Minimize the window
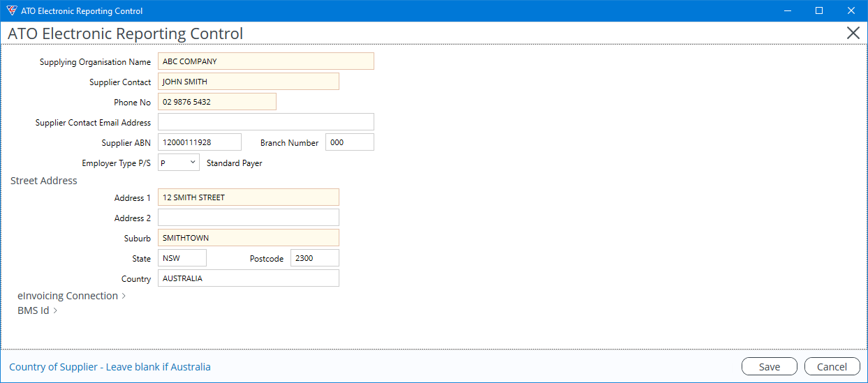 [788, 10]
